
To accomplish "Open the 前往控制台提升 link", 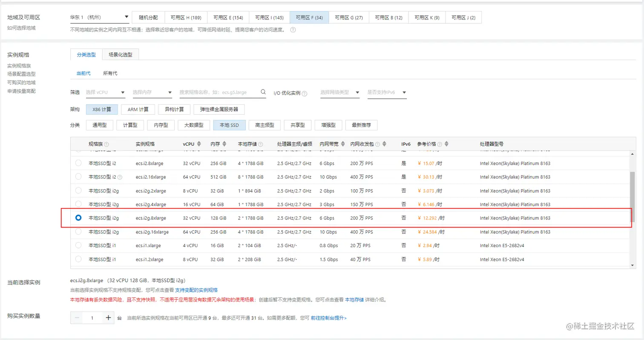I will point(329,318).
